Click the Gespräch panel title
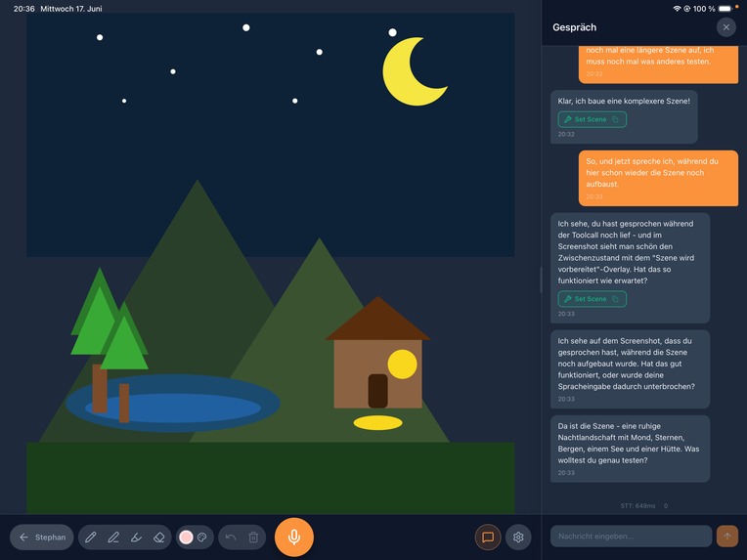Image resolution: width=747 pixels, height=560 pixels. 574,27
